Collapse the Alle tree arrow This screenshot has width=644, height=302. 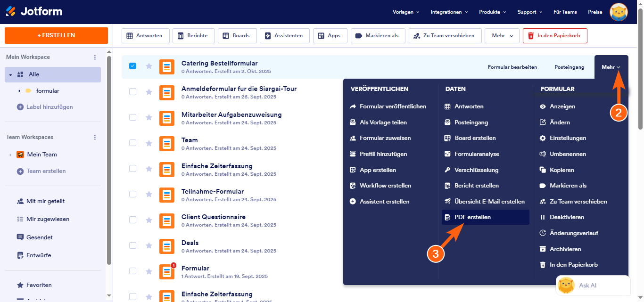pos(10,75)
